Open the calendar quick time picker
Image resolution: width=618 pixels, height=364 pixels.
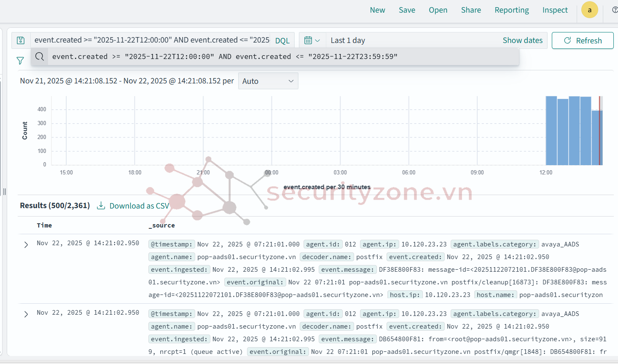[x=312, y=40]
